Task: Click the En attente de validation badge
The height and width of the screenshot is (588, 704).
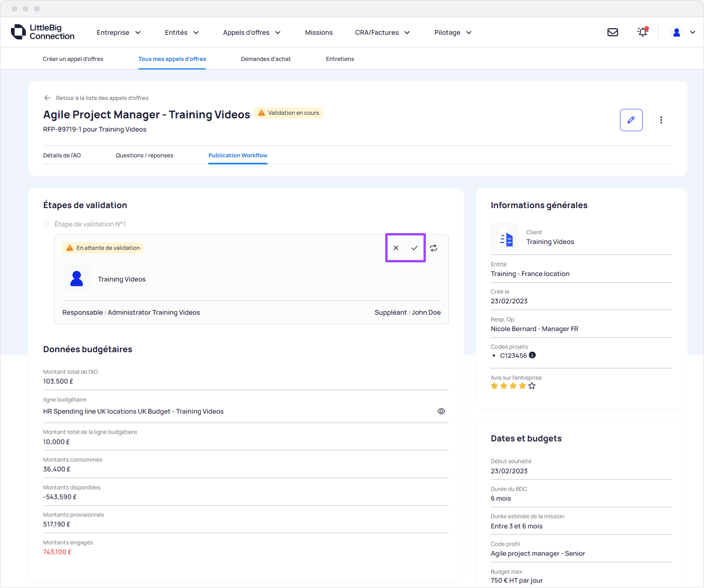Action: point(103,248)
